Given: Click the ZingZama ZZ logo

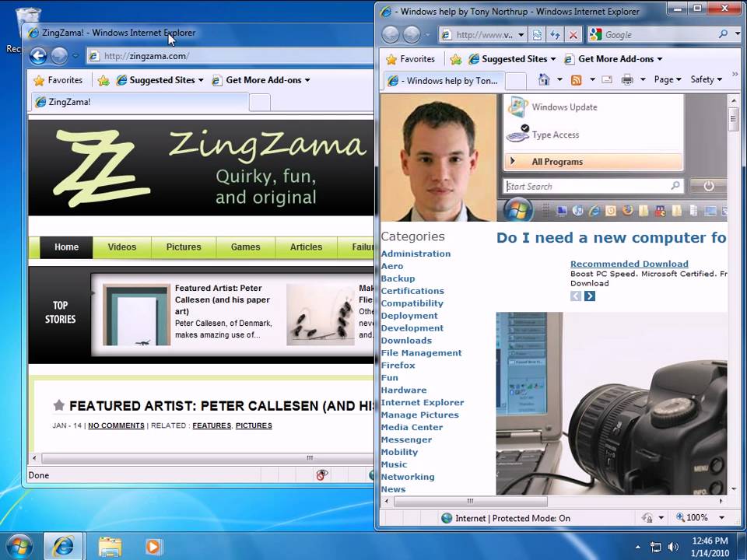Looking at the screenshot, I should click(101, 168).
